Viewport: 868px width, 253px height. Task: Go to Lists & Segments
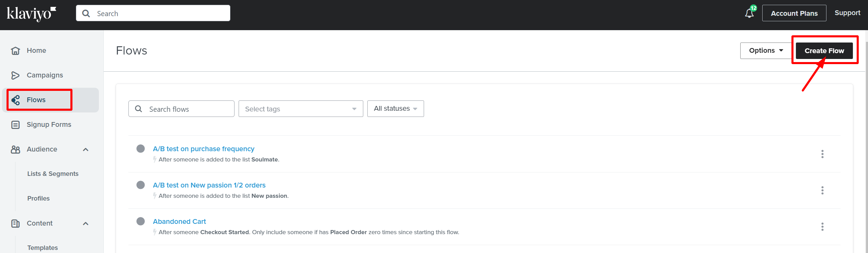[x=53, y=174]
